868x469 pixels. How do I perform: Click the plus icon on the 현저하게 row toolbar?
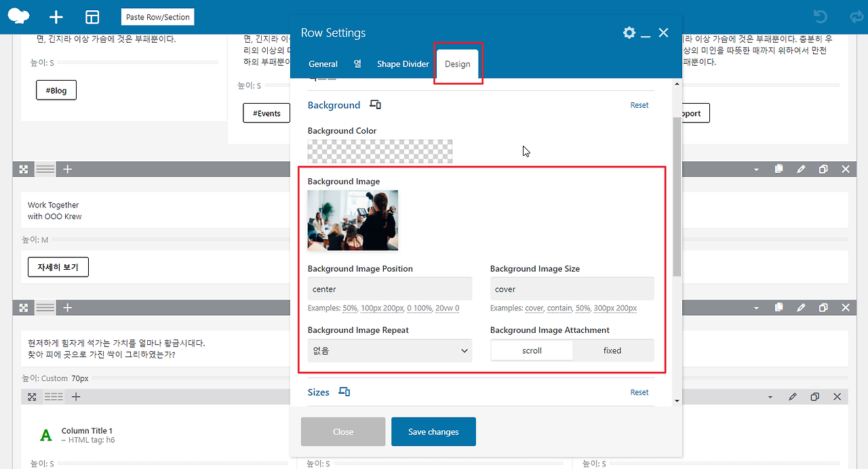click(68, 308)
